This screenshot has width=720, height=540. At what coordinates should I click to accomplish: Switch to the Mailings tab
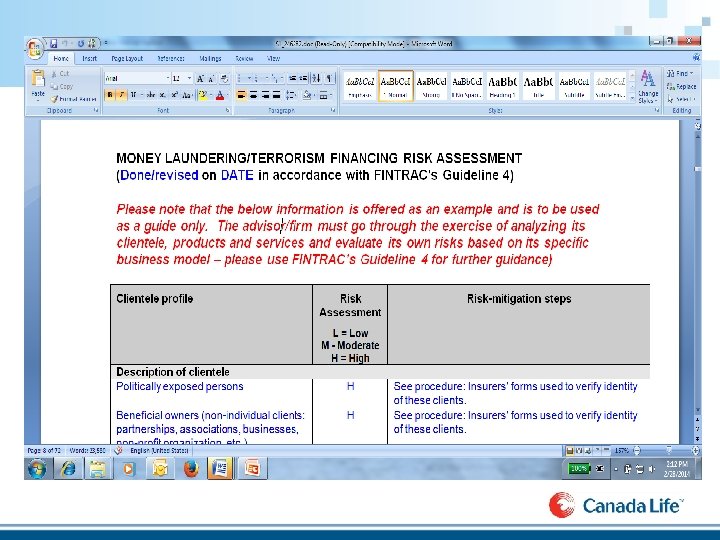(x=210, y=58)
